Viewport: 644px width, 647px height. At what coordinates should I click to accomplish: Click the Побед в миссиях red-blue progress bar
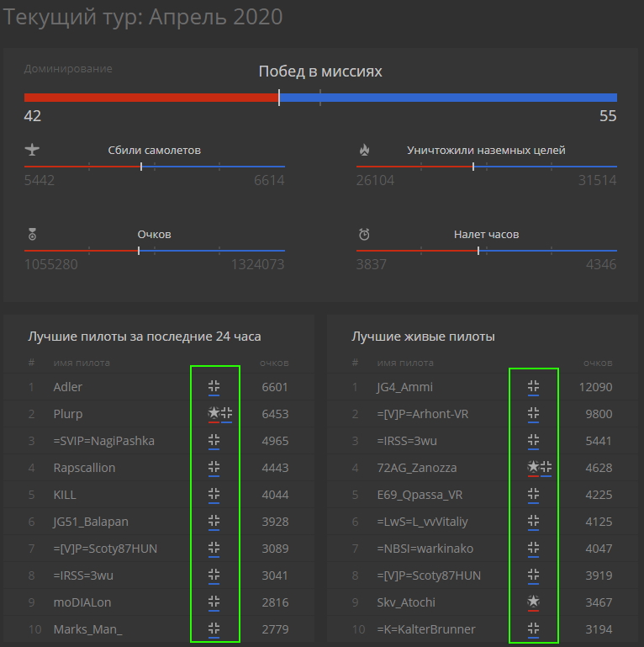coord(320,98)
